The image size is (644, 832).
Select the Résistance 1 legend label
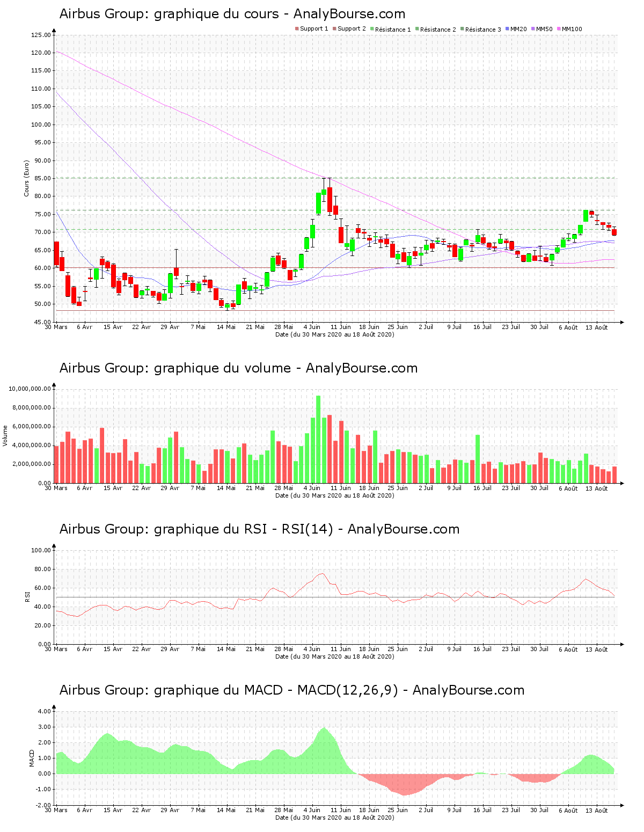click(393, 30)
